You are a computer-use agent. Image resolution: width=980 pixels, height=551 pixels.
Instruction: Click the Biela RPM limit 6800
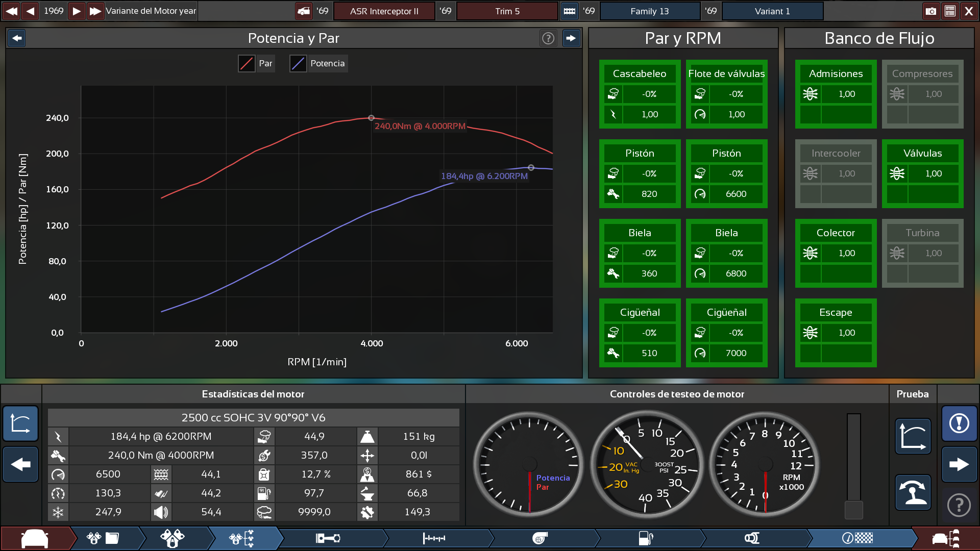736,273
